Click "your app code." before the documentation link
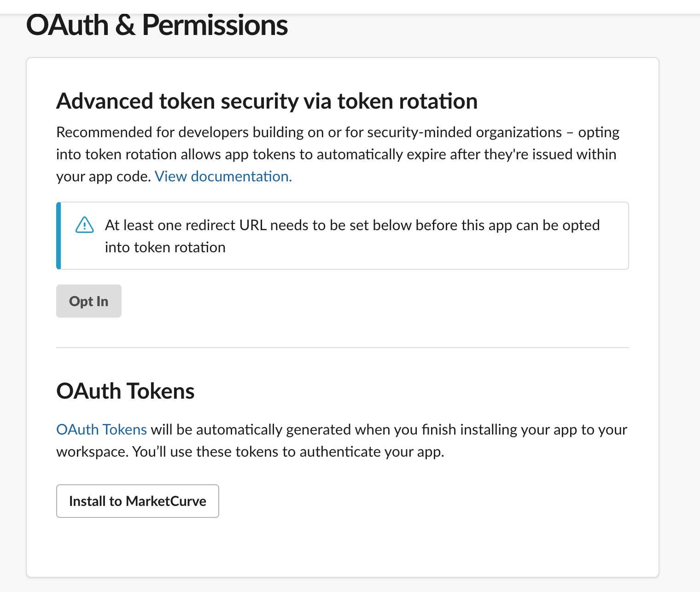 [x=104, y=176]
